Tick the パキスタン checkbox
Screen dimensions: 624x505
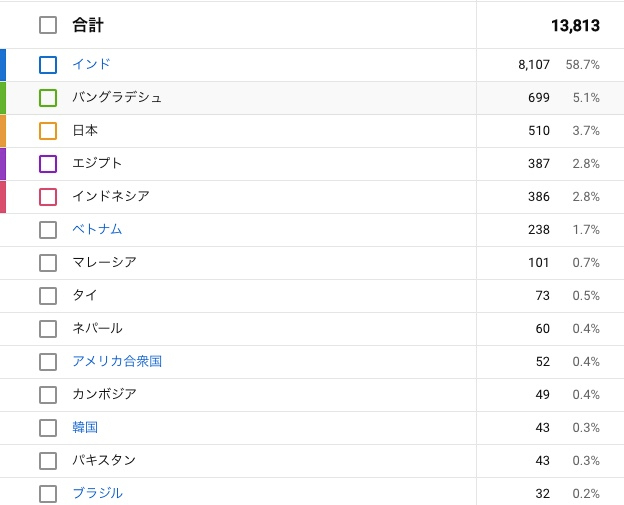pyautogui.click(x=48, y=461)
